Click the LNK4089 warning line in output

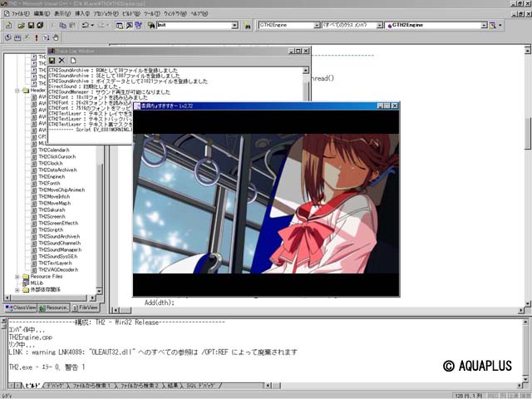(x=153, y=352)
